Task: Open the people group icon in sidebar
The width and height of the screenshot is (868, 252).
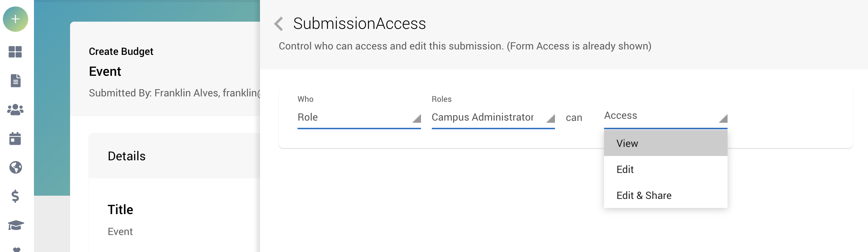Action: pos(16,109)
